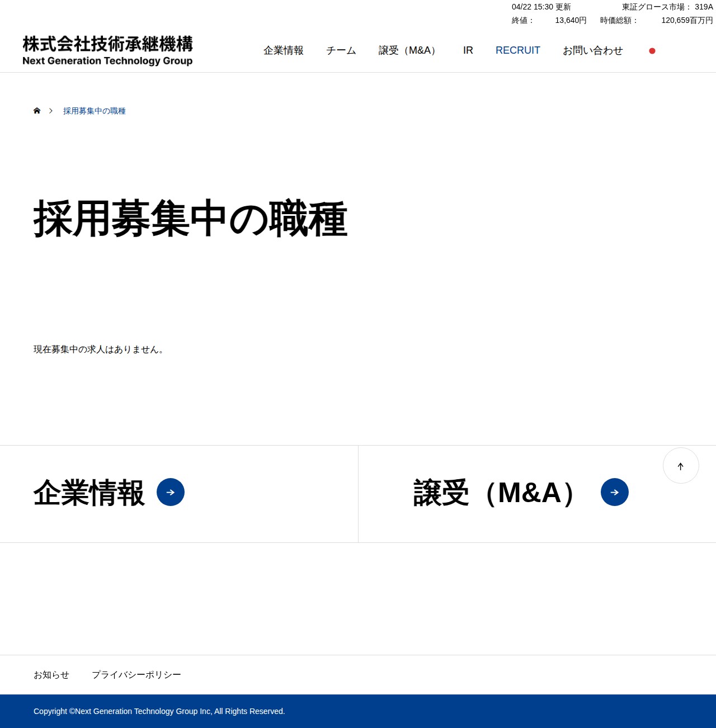Click the Copyright footer text
The width and height of the screenshot is (716, 728).
coord(159,711)
